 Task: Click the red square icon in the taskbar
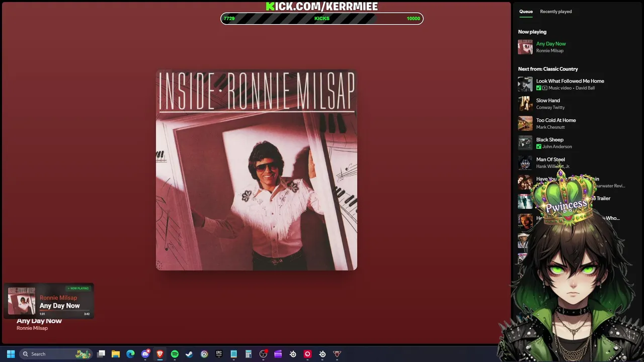tap(307, 354)
